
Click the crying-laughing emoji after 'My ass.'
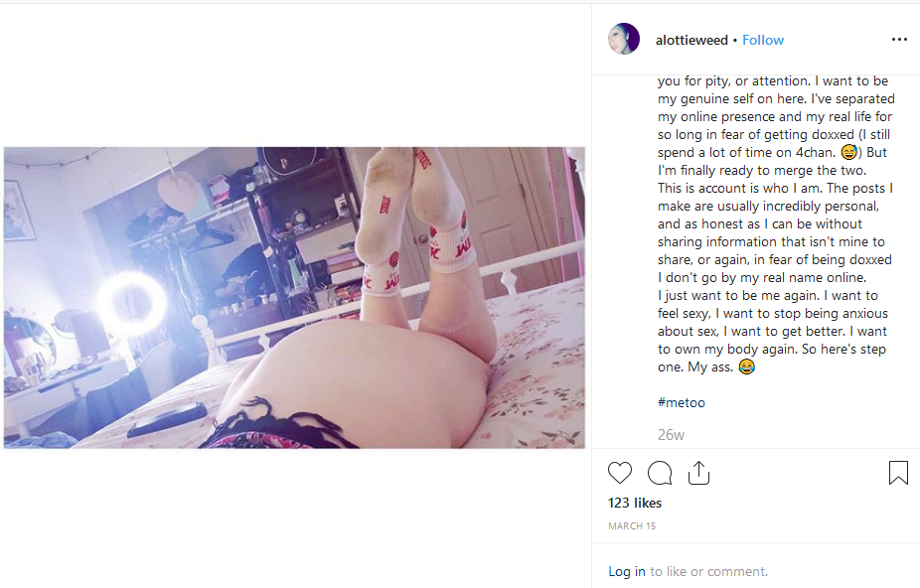746,367
